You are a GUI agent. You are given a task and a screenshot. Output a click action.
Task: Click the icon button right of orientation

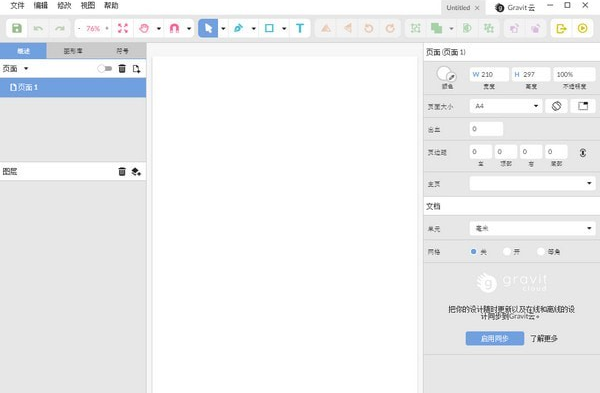click(x=583, y=106)
